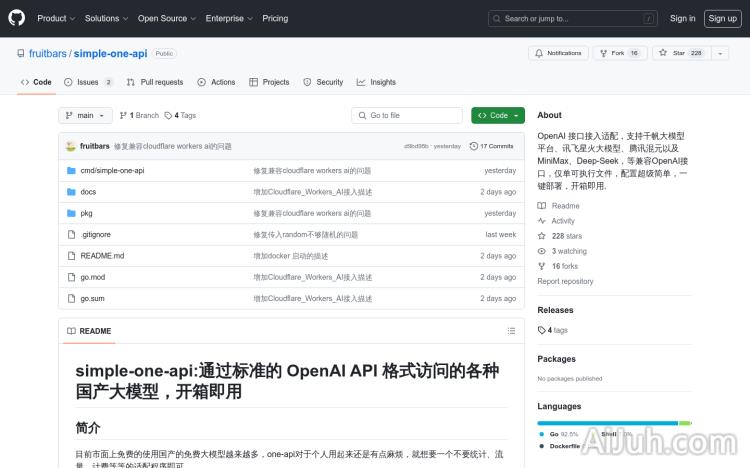Click the Report repository link
Screen dimensions: 750x468
[x=565, y=281]
